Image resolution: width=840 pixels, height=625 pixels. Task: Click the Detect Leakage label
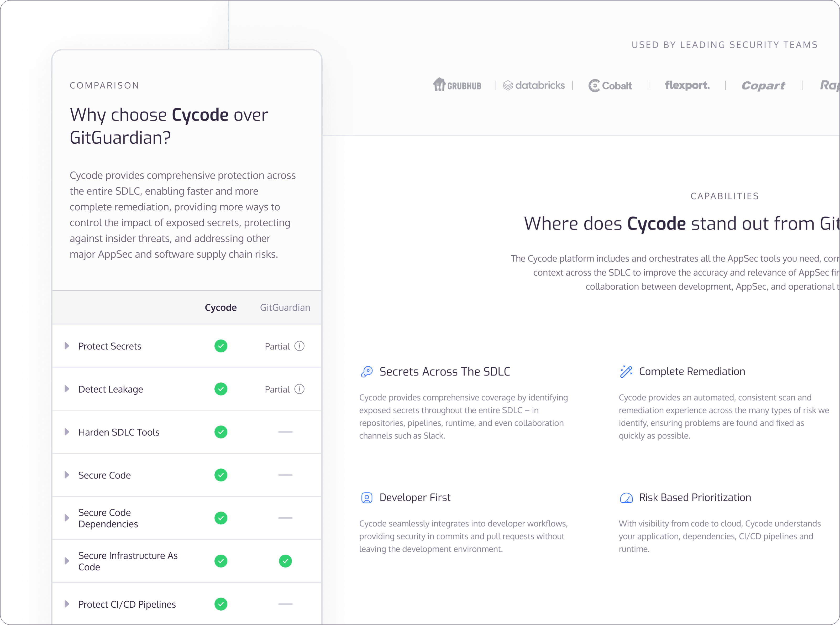click(x=111, y=389)
